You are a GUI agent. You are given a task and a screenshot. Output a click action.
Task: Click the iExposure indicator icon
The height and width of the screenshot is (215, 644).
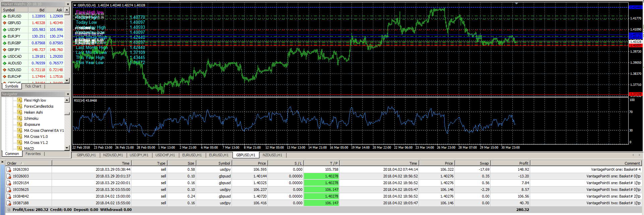pyautogui.click(x=20, y=124)
